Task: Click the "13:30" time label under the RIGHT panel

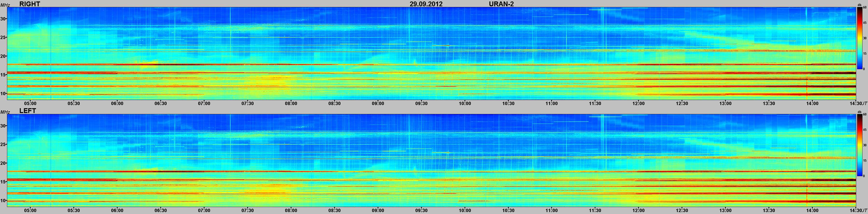Action: pos(769,104)
